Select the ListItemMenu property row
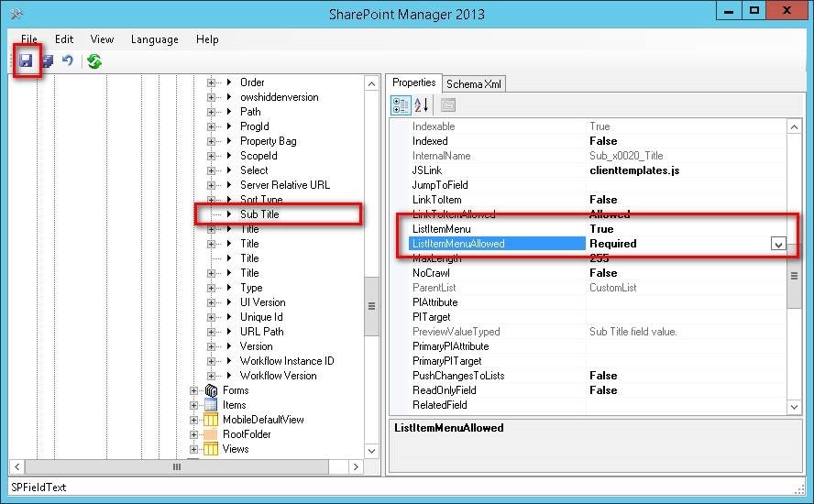This screenshot has width=814, height=504. pos(597,229)
